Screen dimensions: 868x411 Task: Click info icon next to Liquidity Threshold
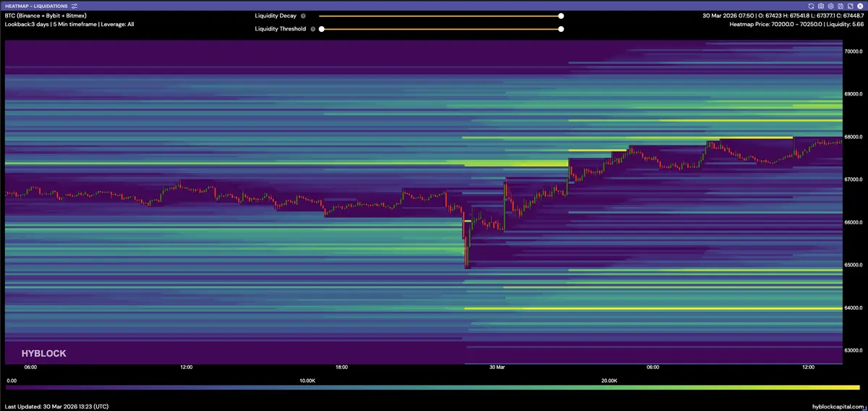point(312,29)
